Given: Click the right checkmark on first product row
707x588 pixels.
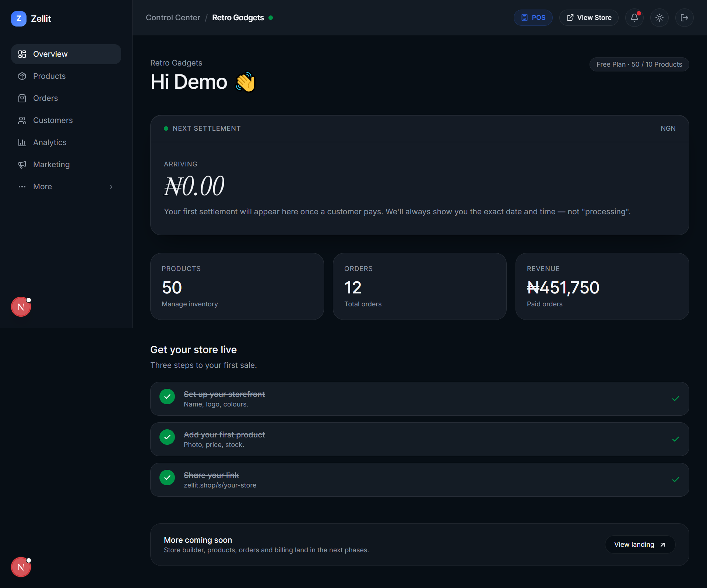Looking at the screenshot, I should 676,439.
